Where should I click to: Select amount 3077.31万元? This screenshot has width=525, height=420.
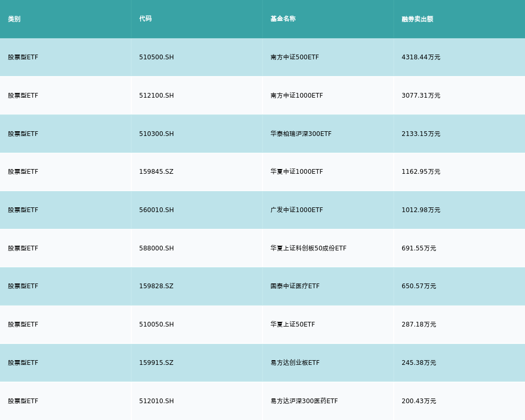coord(421,96)
